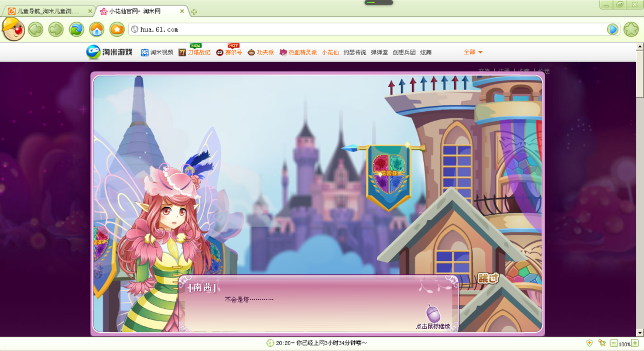Open a new tab with plus icon
The width and height of the screenshot is (644, 351).
click(x=194, y=12)
